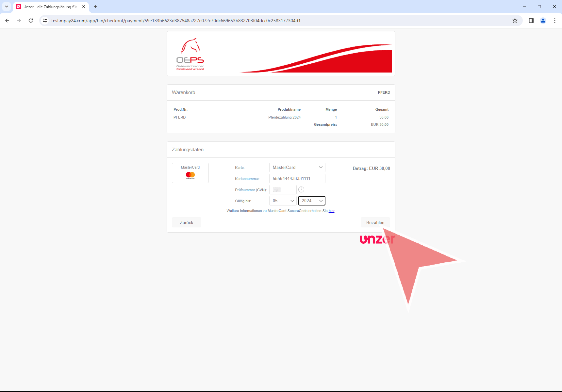The height and width of the screenshot is (392, 562).
Task: Select the MasterCard payment logo tile
Action: [190, 173]
